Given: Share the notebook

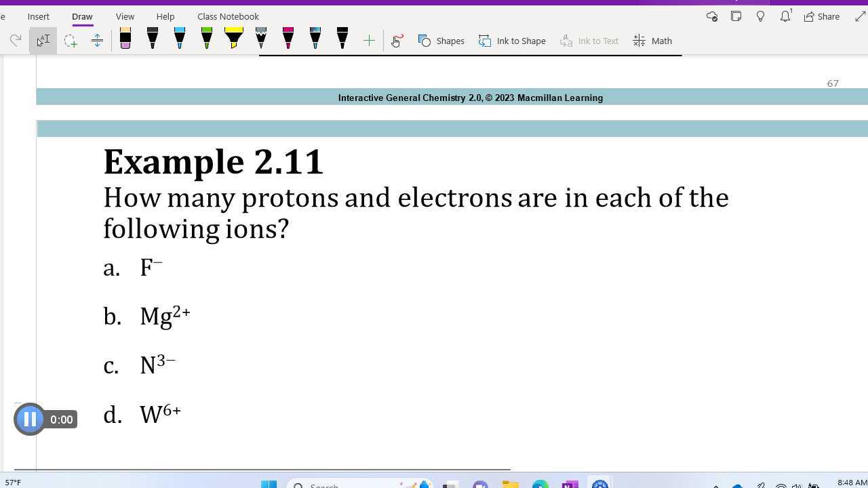Looking at the screenshot, I should click(x=822, y=16).
